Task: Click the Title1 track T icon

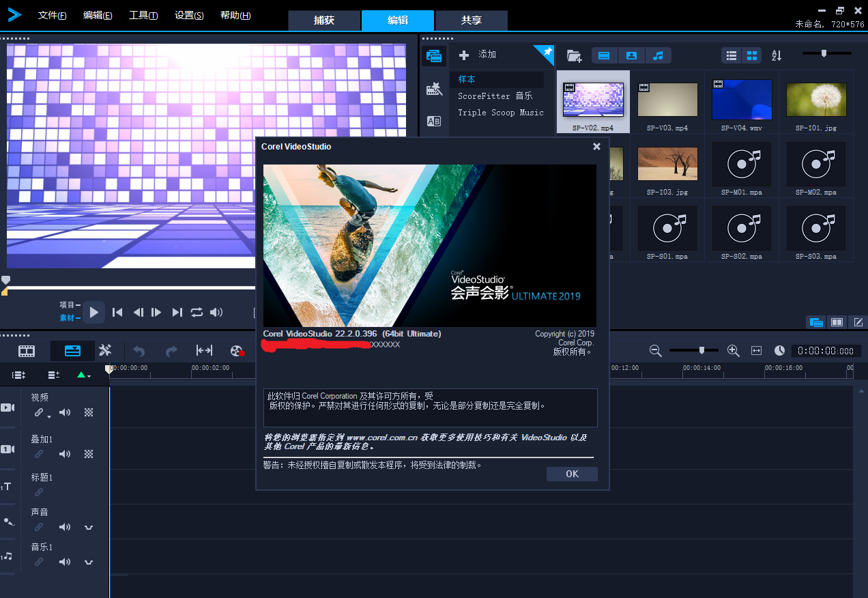Action: tap(6, 487)
